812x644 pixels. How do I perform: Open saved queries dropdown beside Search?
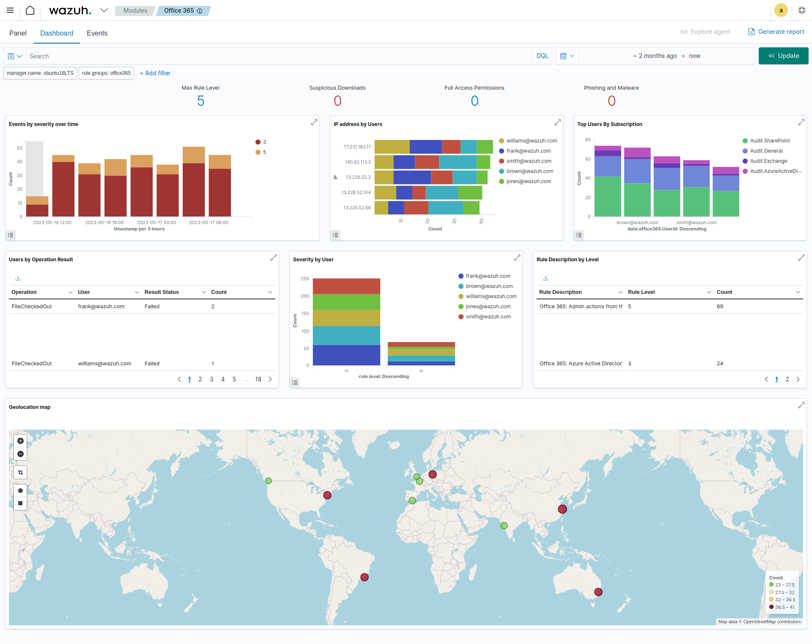pyautogui.click(x=15, y=56)
